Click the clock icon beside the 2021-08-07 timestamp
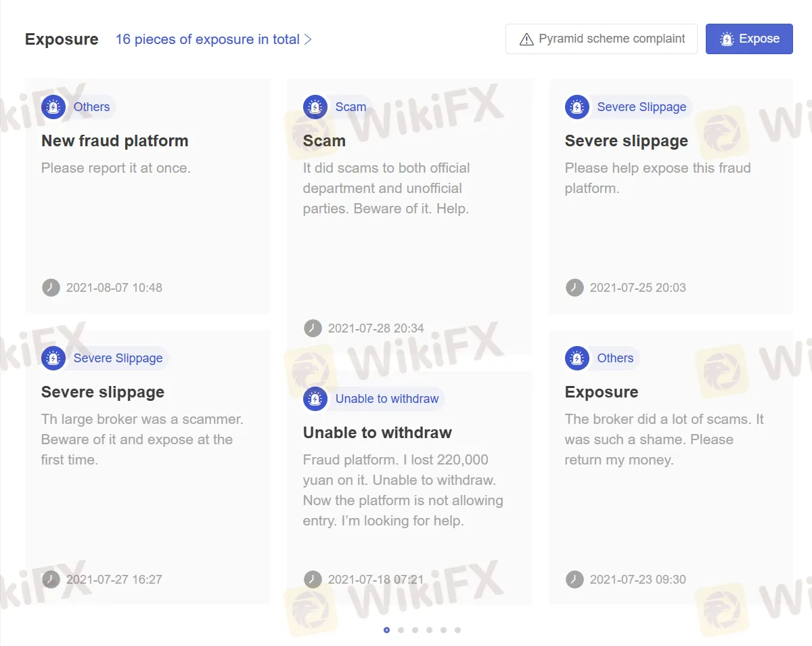Image resolution: width=812 pixels, height=646 pixels. [51, 287]
